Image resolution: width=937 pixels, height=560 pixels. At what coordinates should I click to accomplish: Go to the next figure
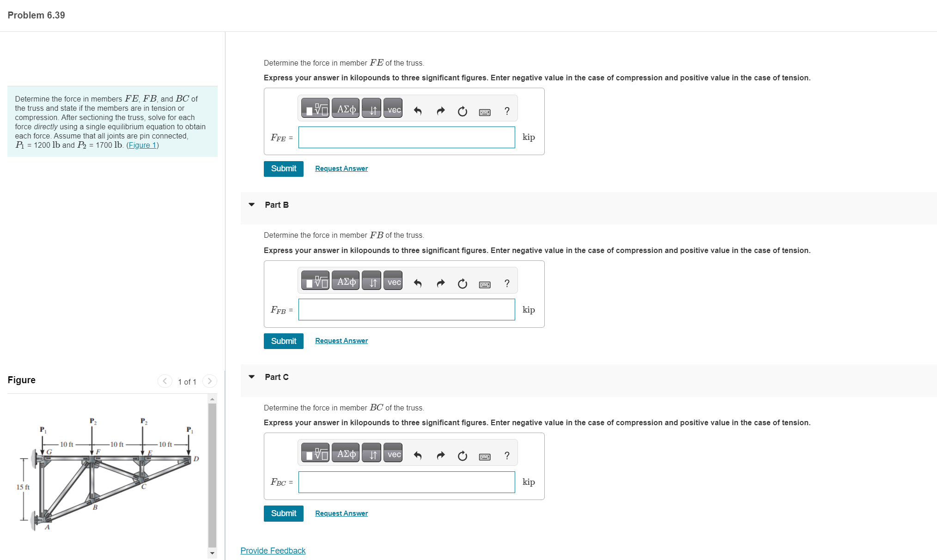pyautogui.click(x=210, y=381)
